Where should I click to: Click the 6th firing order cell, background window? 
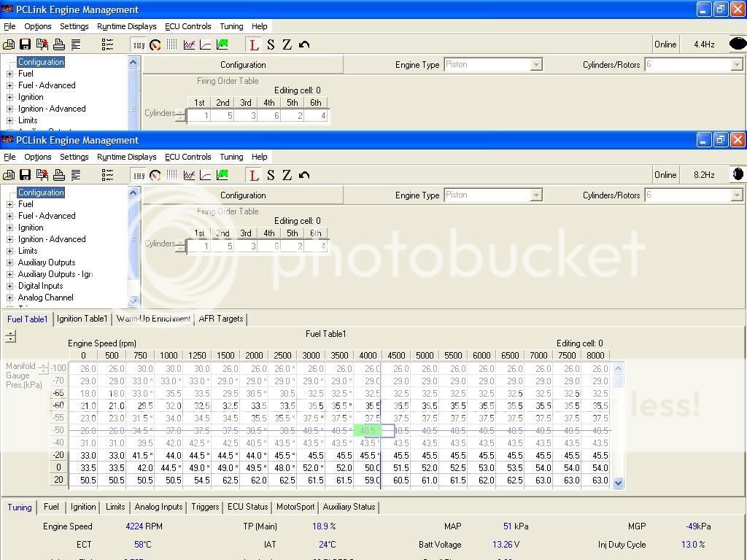tap(316, 116)
